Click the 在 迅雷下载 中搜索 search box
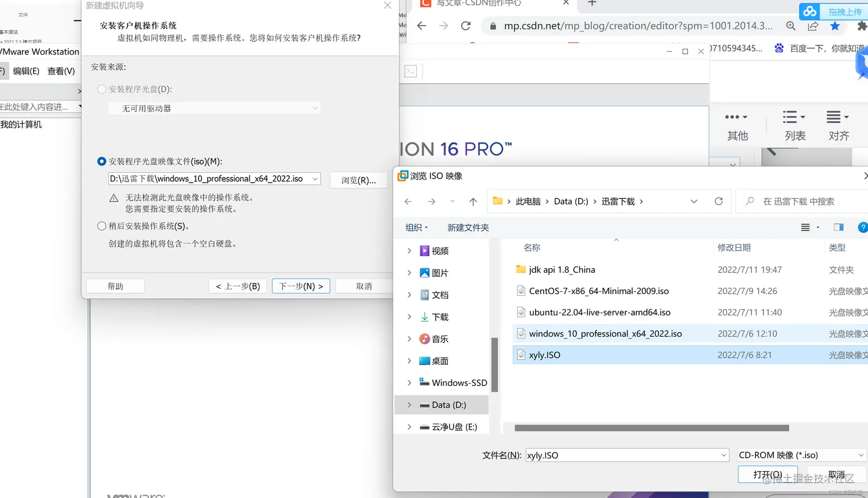This screenshot has height=498, width=868. click(802, 202)
